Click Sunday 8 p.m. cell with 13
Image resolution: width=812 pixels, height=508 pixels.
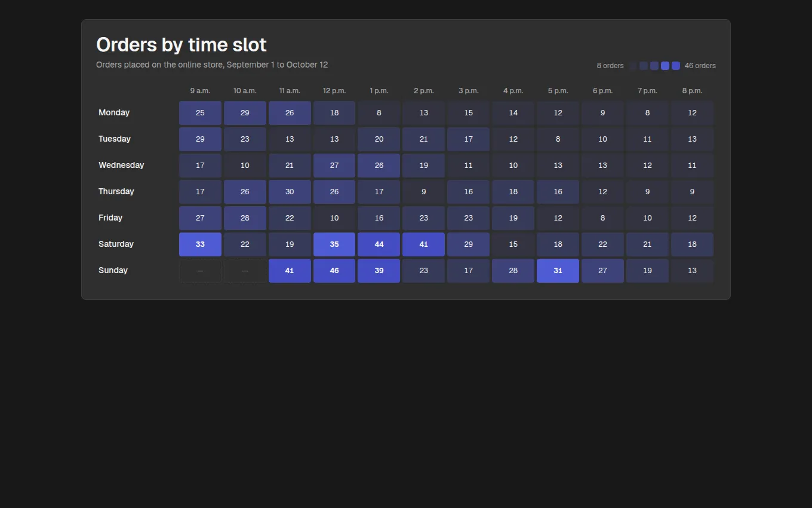(692, 271)
